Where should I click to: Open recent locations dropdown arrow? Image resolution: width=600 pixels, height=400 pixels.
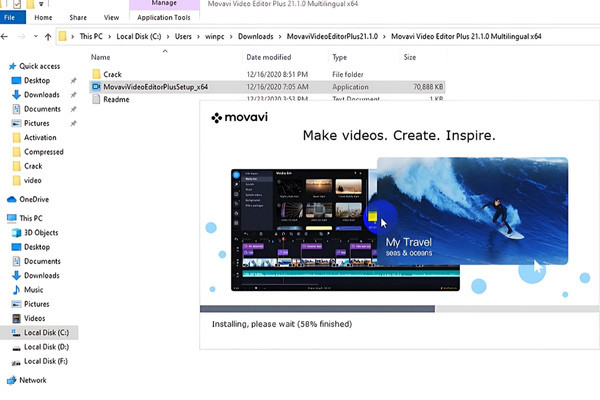click(36, 36)
